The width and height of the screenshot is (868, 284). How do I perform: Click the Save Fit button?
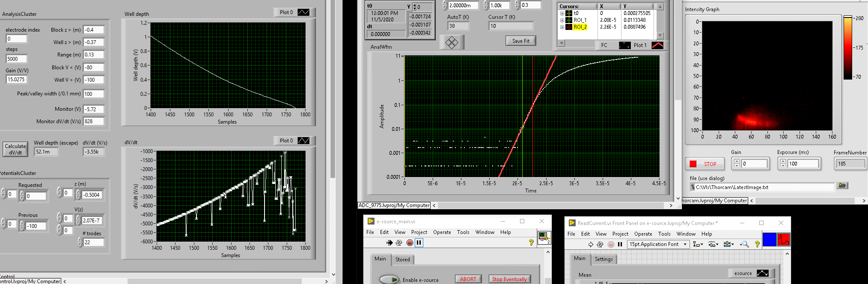pos(520,41)
